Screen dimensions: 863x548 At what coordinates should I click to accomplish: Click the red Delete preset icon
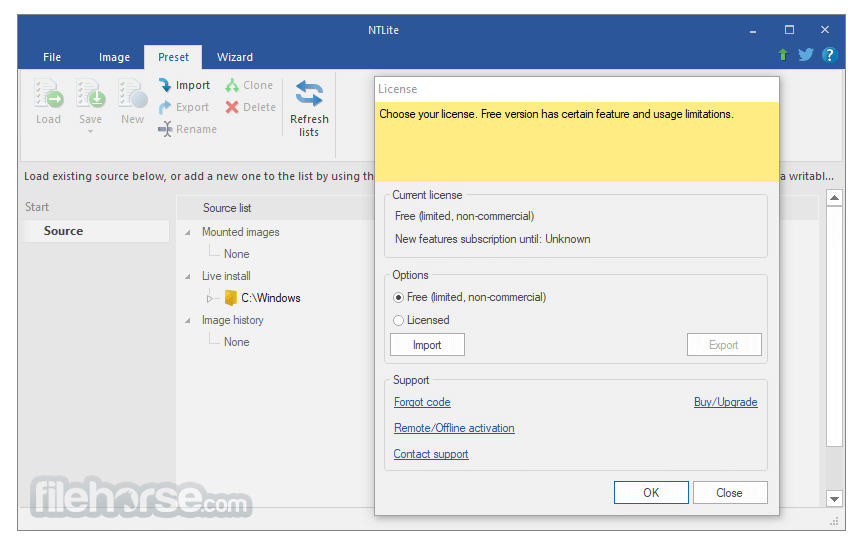232,107
